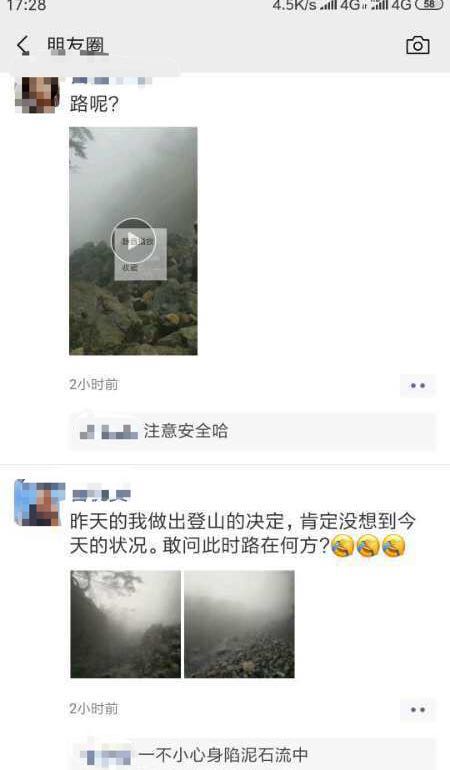Viewport: 450px width, 770px height.
Task: Tap the commenter name before '注意安全哈'
Action: 109,432
